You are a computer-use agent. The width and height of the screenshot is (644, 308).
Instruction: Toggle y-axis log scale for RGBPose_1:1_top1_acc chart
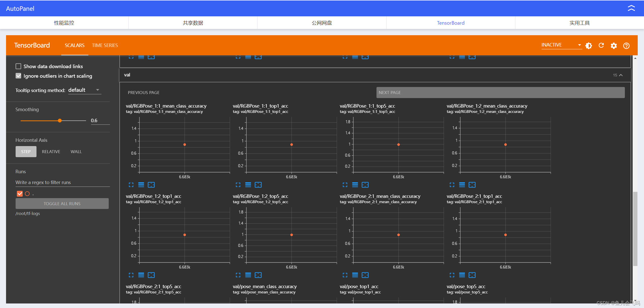(x=248, y=185)
